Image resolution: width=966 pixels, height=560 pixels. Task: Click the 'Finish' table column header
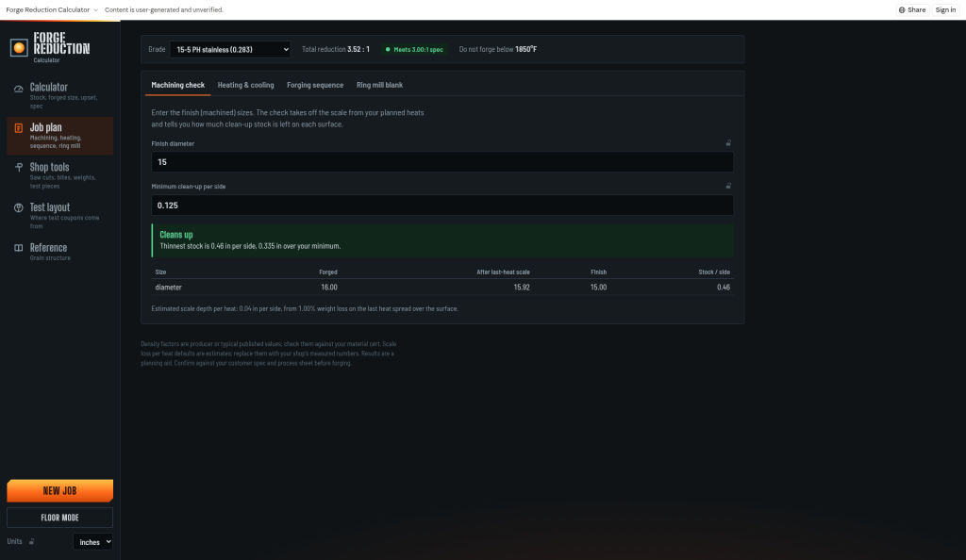coord(598,272)
